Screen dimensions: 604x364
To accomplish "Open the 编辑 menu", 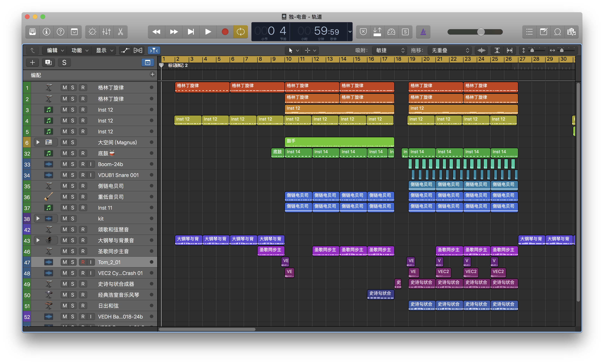I will pyautogui.click(x=55, y=51).
